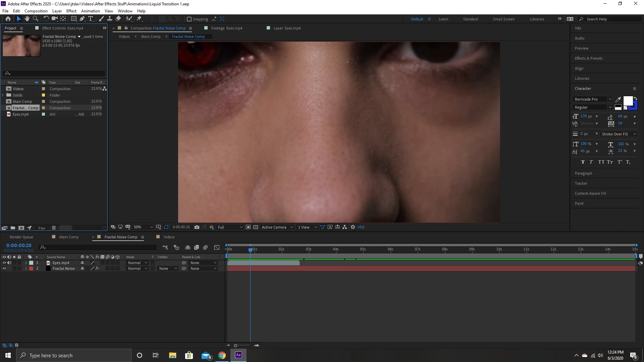Click the current time 0:00:00:20 field
This screenshot has height=362, width=644.
click(19, 245)
